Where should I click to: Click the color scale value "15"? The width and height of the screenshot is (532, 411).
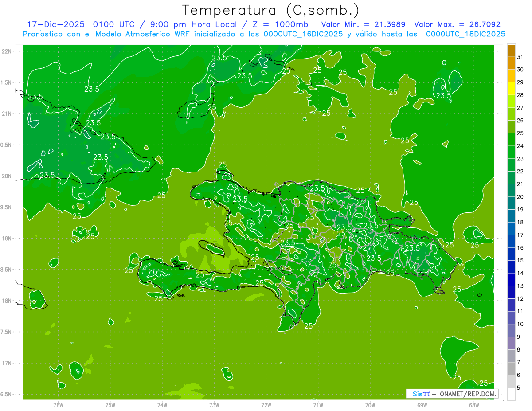point(520,261)
